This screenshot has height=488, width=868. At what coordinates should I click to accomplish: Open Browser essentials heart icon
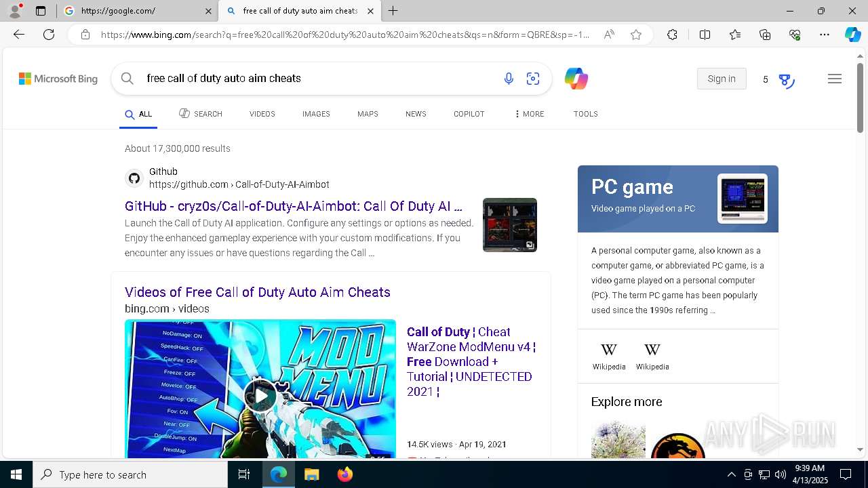coord(795,35)
